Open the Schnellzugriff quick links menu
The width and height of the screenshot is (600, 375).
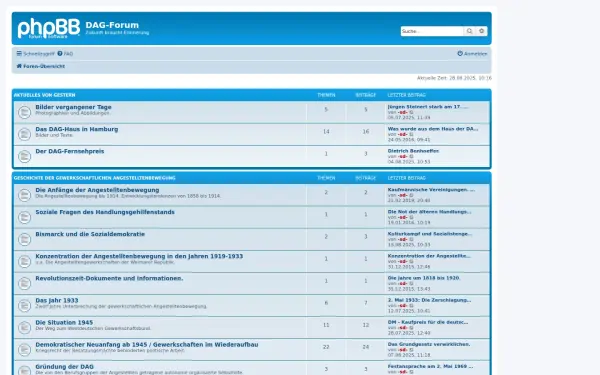[x=36, y=54]
